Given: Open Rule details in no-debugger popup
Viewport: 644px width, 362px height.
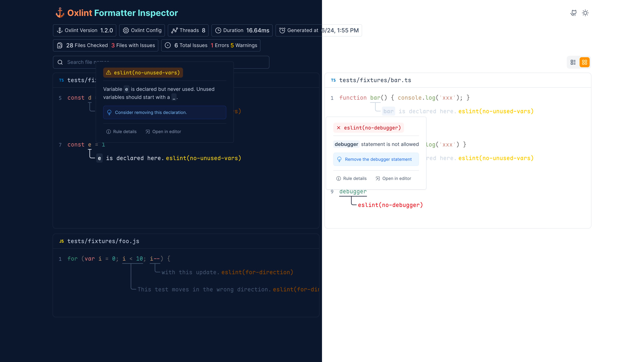Looking at the screenshot, I should [x=352, y=178].
